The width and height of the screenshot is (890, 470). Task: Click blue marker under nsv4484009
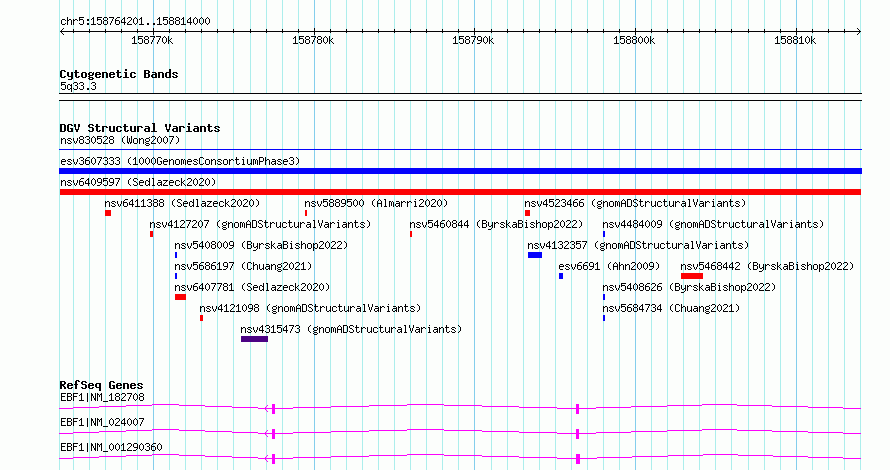click(604, 234)
